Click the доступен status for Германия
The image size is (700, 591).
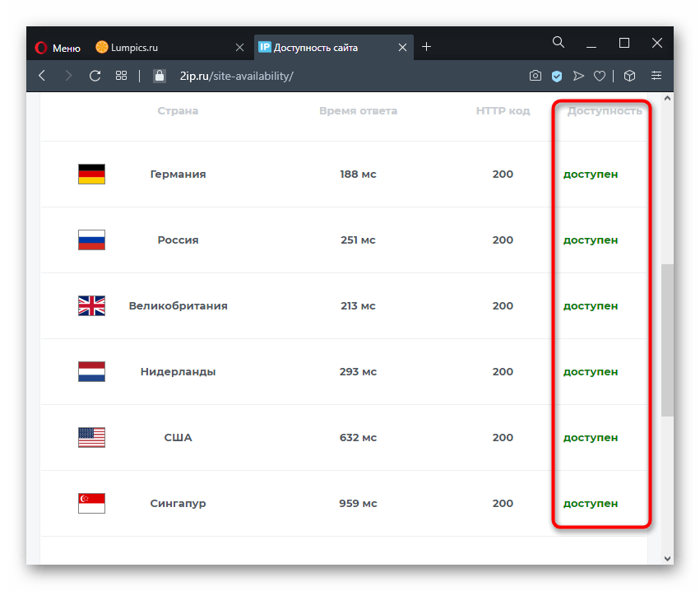pyautogui.click(x=590, y=175)
